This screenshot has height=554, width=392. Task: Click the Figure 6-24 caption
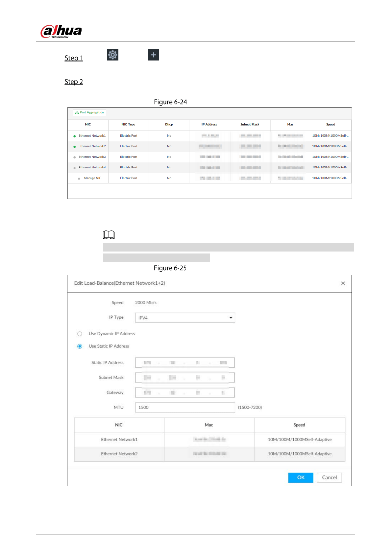[x=170, y=102]
